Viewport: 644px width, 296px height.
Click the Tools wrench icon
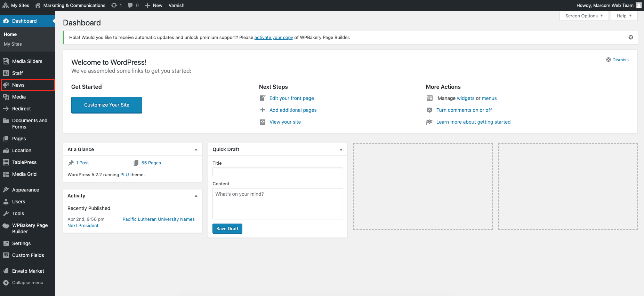click(x=6, y=213)
